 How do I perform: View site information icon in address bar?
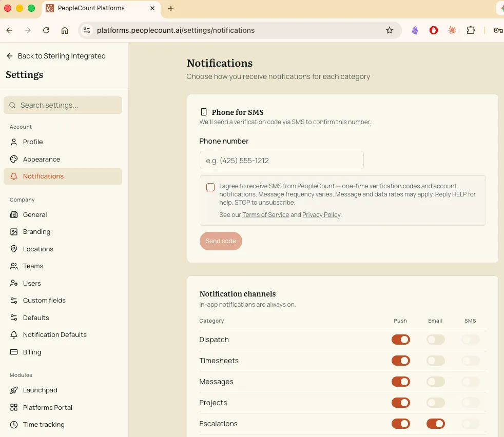pos(87,30)
